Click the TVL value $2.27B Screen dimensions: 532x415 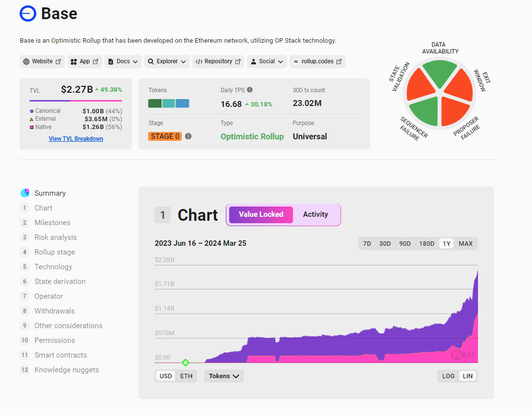pyautogui.click(x=77, y=89)
